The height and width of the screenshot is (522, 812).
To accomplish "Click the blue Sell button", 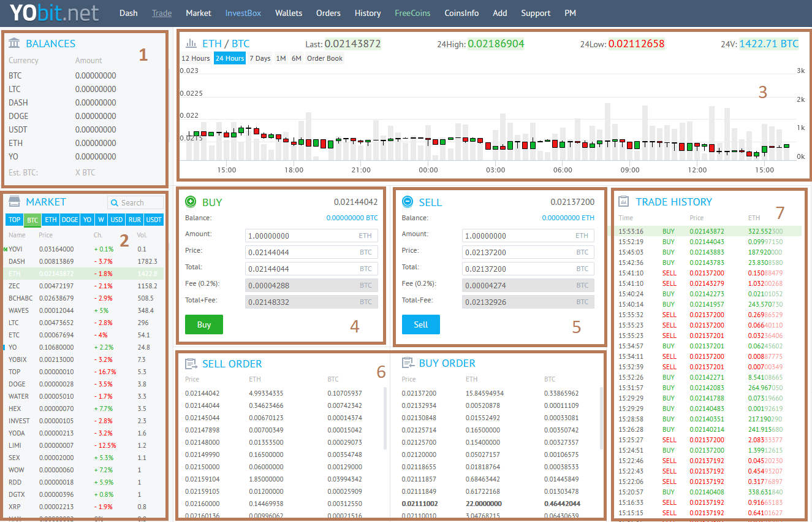I will click(421, 324).
